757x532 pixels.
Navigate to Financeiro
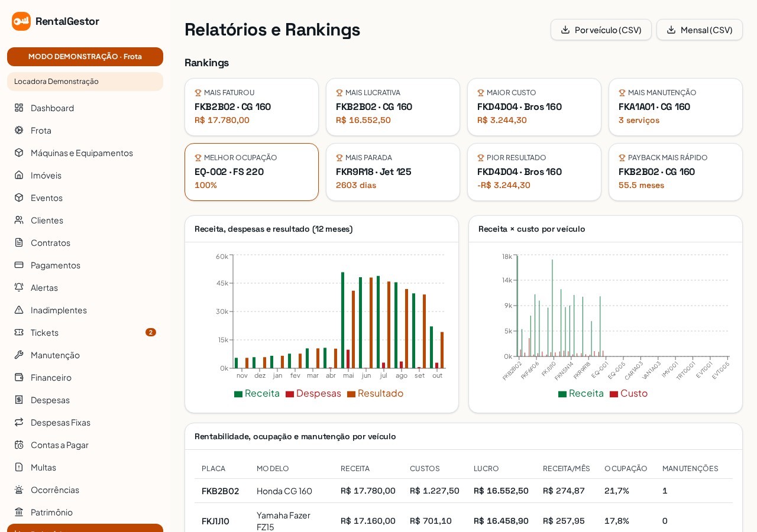[x=85, y=377]
